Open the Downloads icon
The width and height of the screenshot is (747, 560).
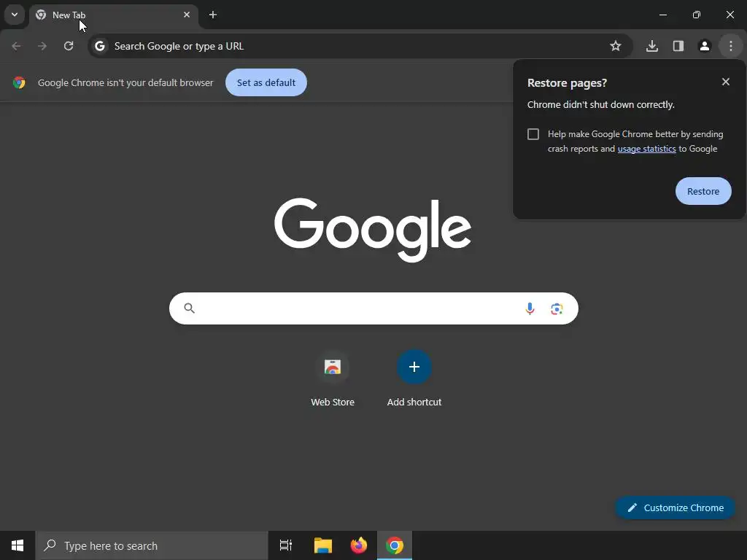[652, 46]
